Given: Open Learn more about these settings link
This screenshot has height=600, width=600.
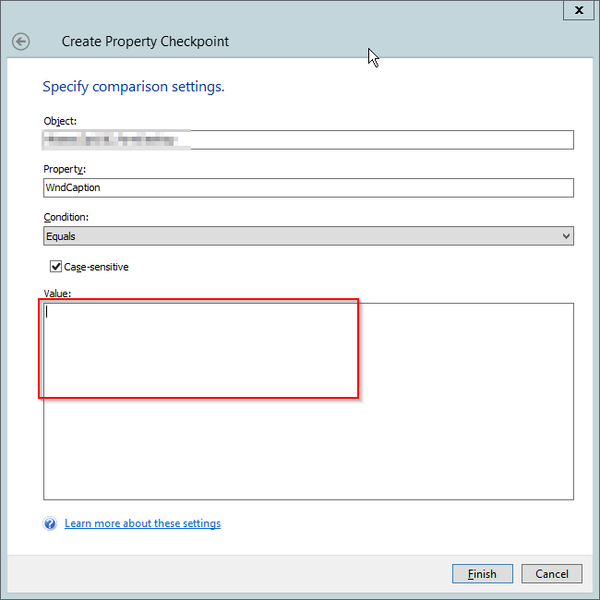Looking at the screenshot, I should [142, 524].
